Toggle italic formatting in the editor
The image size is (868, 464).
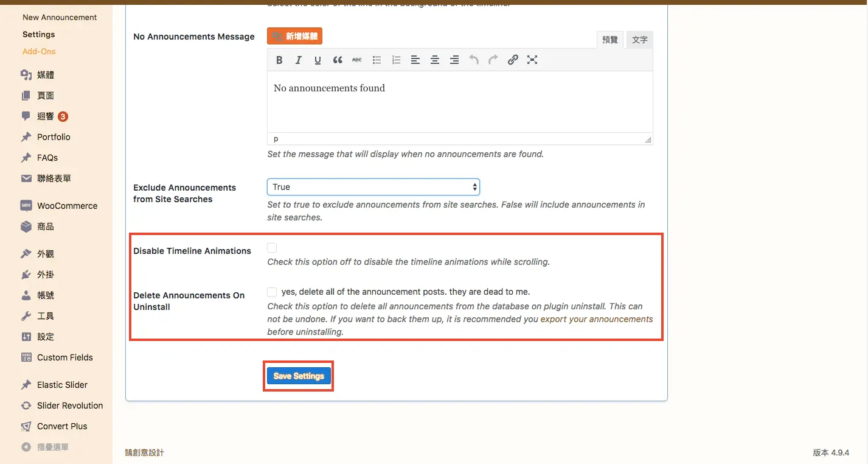[x=299, y=60]
